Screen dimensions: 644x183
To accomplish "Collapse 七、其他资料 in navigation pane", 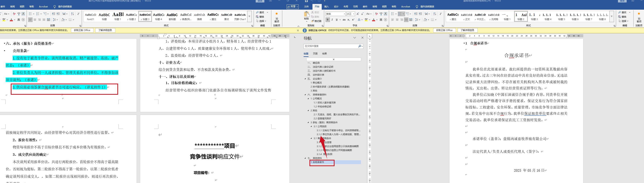I will [x=305, y=158].
